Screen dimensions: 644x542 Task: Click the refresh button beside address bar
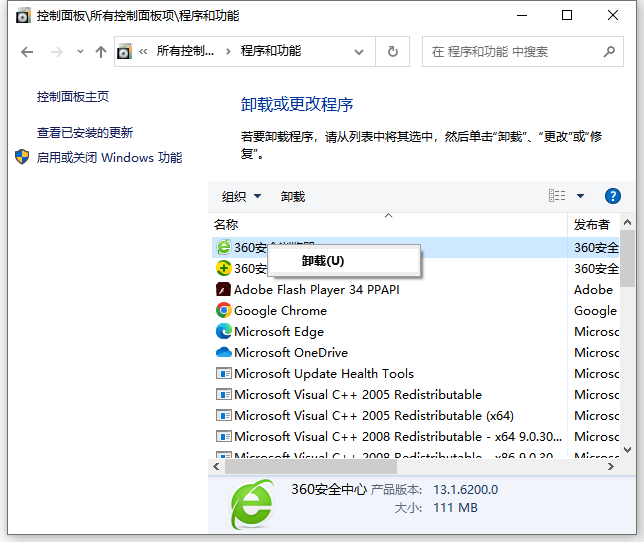coord(393,51)
